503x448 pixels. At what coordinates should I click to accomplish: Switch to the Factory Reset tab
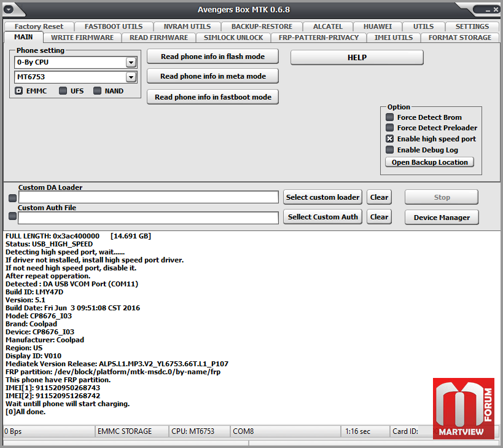pos(39,26)
